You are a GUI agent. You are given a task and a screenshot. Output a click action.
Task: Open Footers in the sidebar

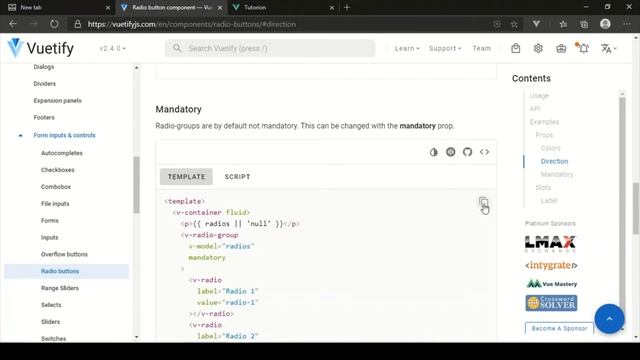coord(44,118)
